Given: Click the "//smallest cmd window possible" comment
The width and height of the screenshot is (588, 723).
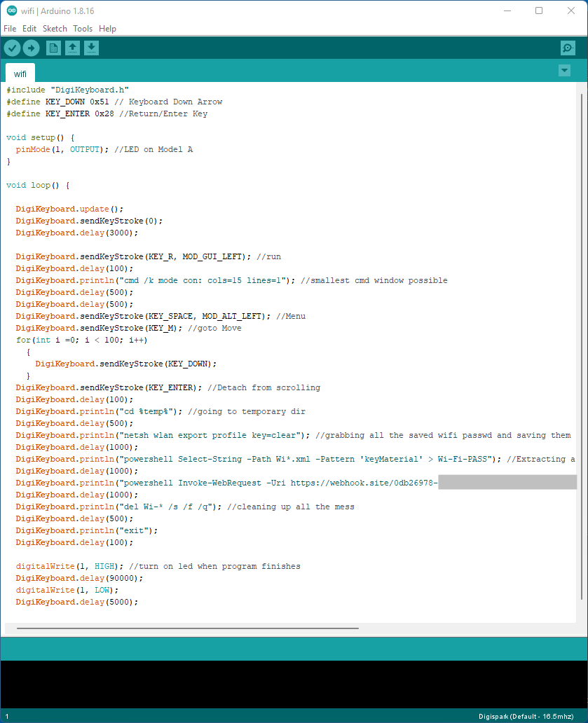Looking at the screenshot, I should click(374, 280).
